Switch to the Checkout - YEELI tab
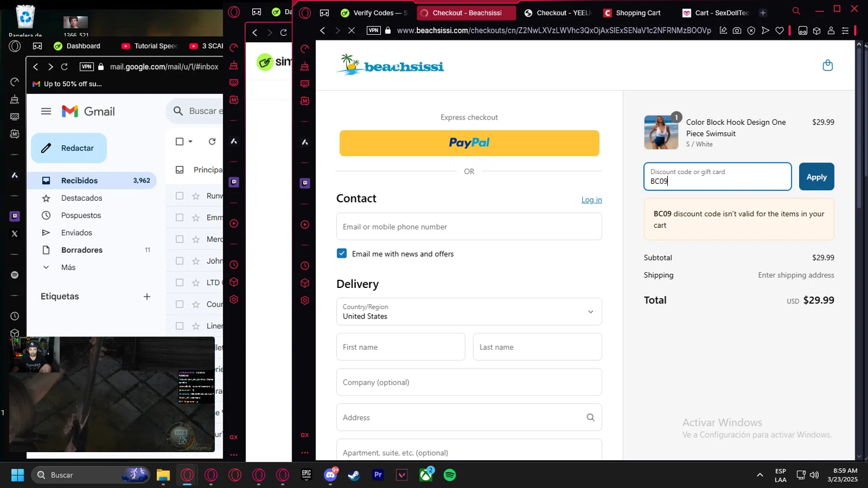The height and width of the screenshot is (488, 868). [557, 13]
